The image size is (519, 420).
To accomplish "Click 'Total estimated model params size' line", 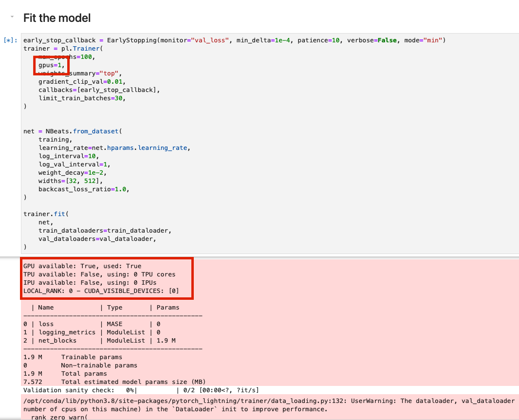I will [x=114, y=382].
